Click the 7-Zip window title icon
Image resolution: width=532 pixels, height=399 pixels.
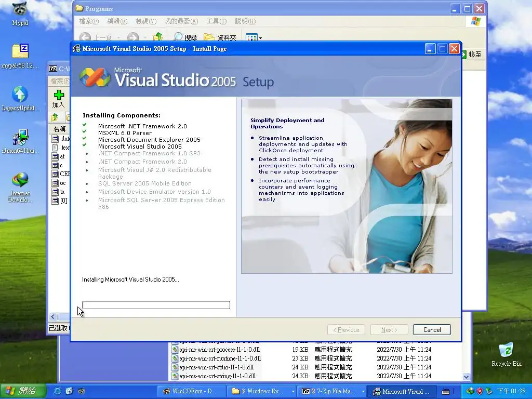tap(53, 69)
